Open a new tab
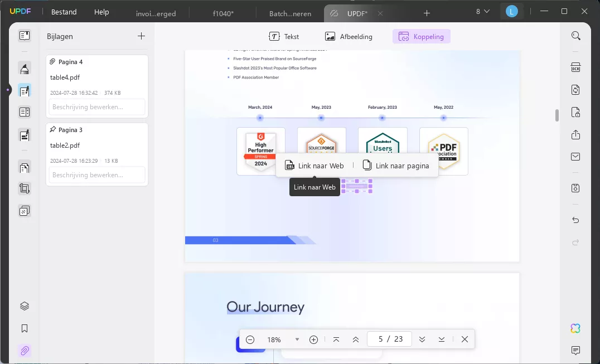 coord(427,13)
